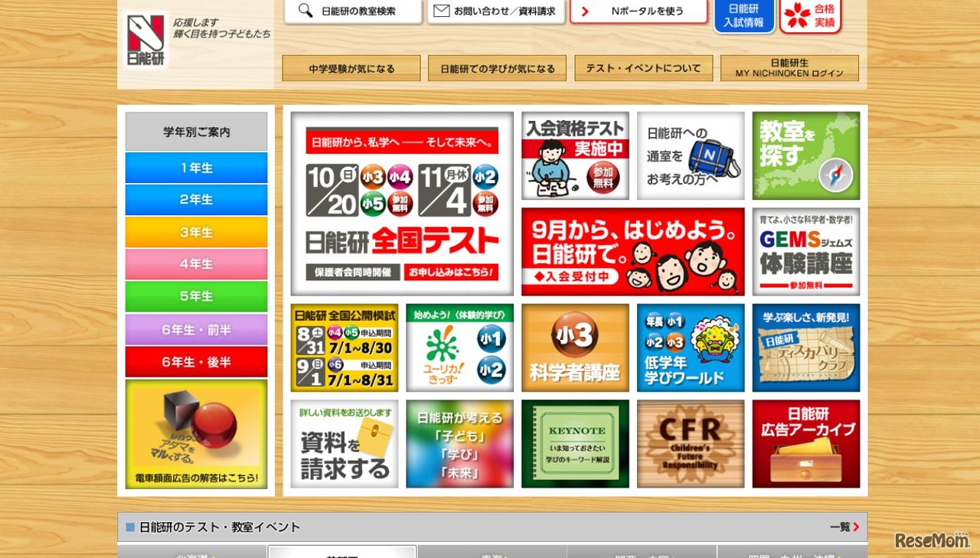
Task: Click the envelope icon for お問い合わせ
Action: tap(440, 10)
